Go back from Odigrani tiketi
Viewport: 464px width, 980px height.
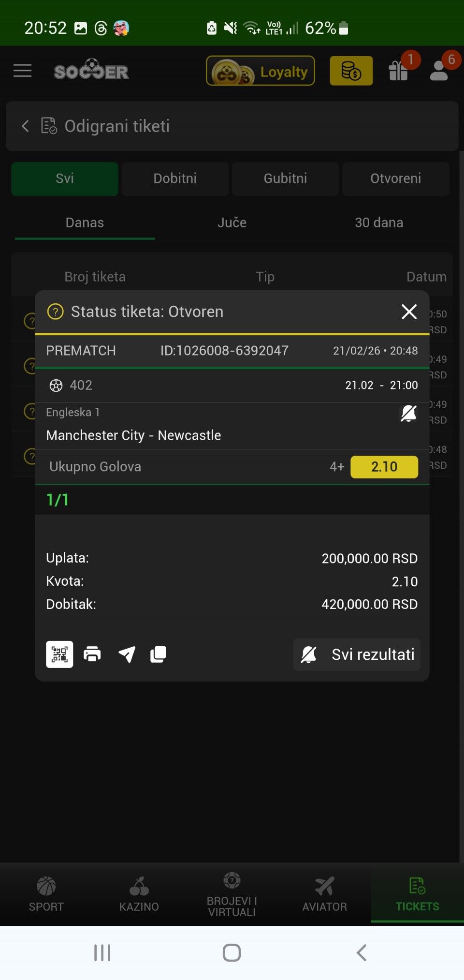point(26,126)
